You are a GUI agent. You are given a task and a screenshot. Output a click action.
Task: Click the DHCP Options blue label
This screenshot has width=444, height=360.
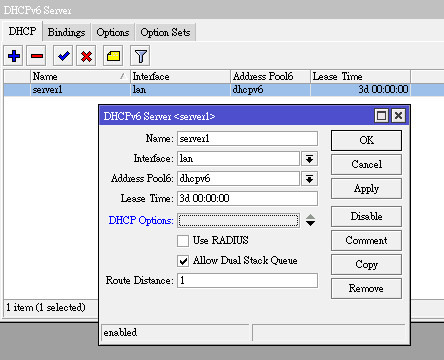point(141,220)
